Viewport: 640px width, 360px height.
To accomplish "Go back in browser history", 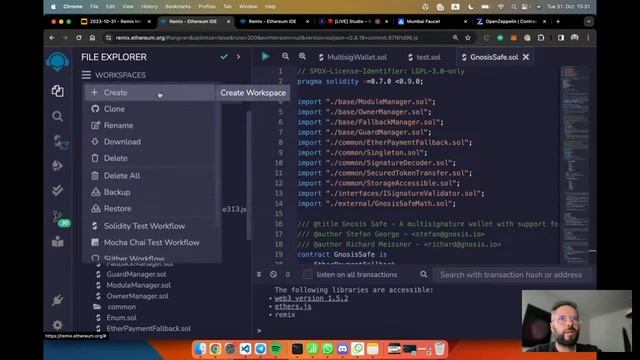I will pos(52,38).
